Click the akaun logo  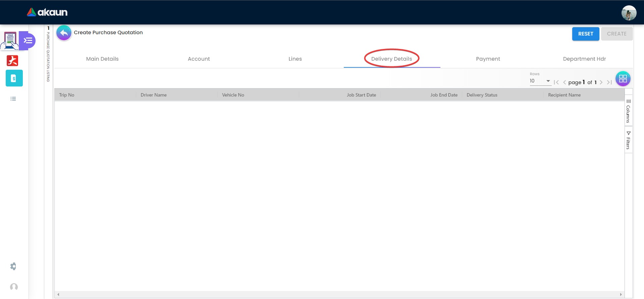(x=47, y=12)
